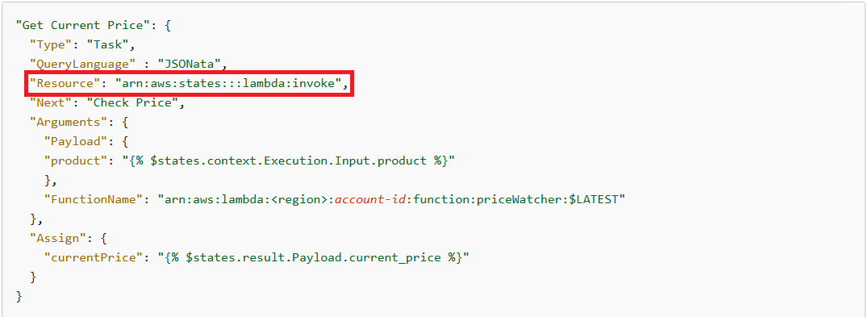Click the $states.result.Payload.current_price expression
Screen dimensions: 868x317
tap(313, 257)
